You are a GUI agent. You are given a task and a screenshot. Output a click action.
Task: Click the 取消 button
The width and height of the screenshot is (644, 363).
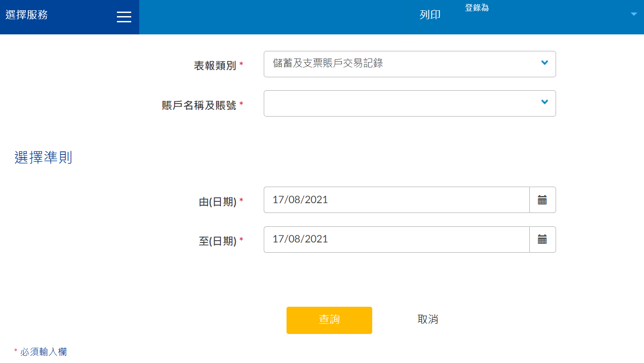click(x=428, y=319)
